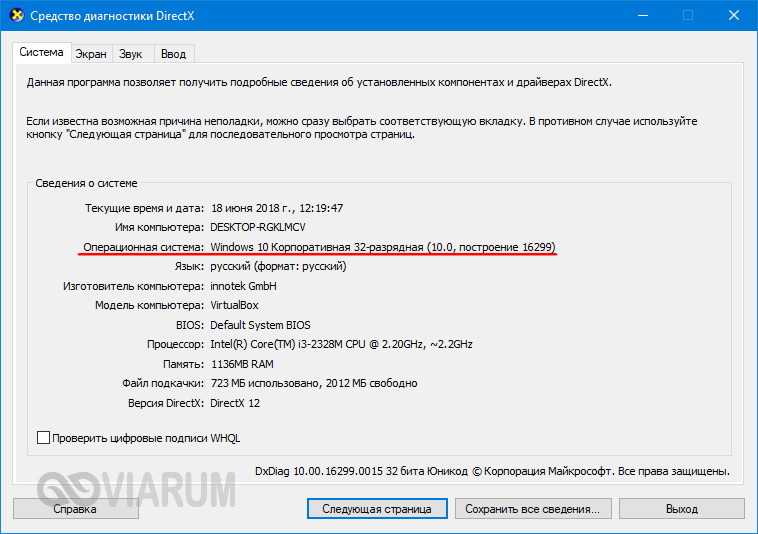Select the computer name DESKTOP-RGKLMCV
The image size is (758, 534).
click(x=258, y=227)
